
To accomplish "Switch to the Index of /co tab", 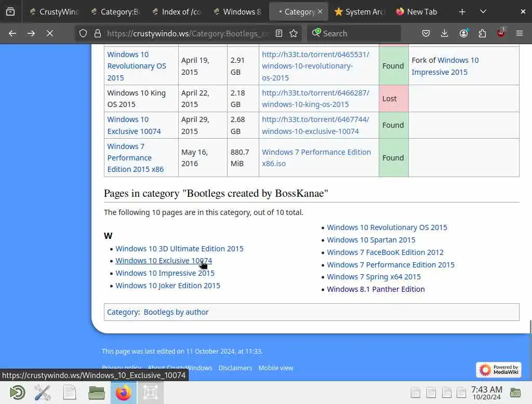I will pos(177,12).
